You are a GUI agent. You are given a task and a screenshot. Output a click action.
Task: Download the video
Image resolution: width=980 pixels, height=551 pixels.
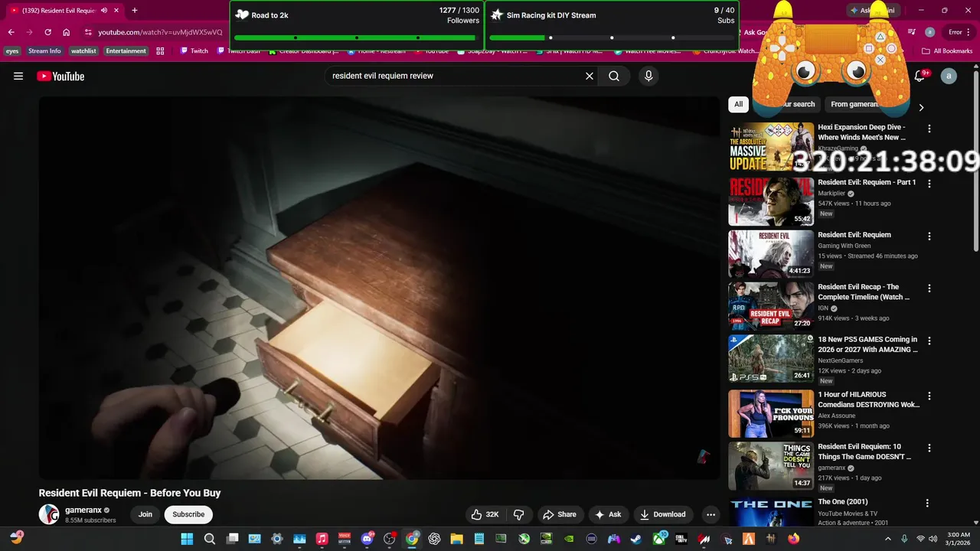click(663, 514)
